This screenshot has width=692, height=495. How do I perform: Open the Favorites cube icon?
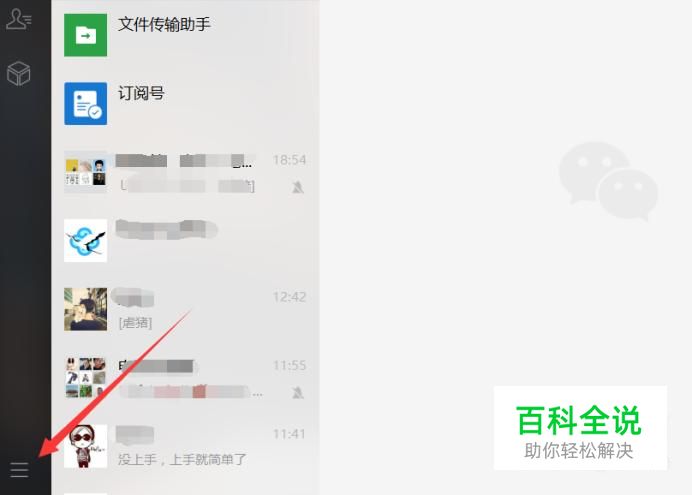19,73
